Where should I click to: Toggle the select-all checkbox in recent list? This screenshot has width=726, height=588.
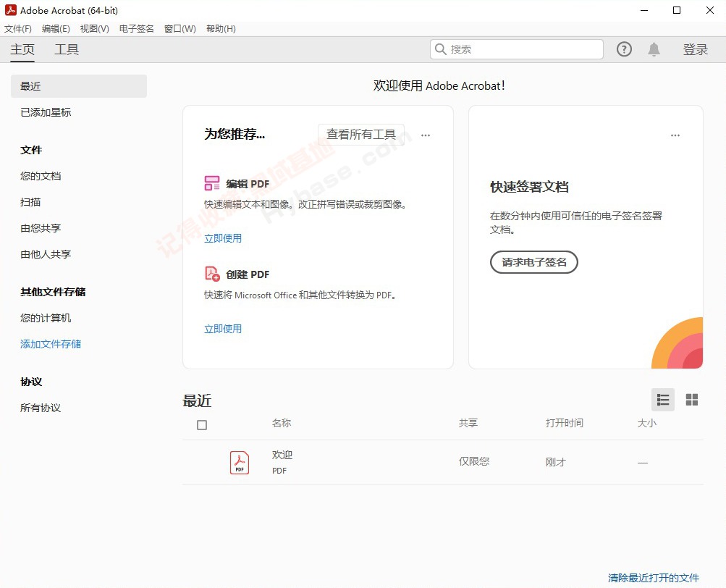click(x=202, y=425)
